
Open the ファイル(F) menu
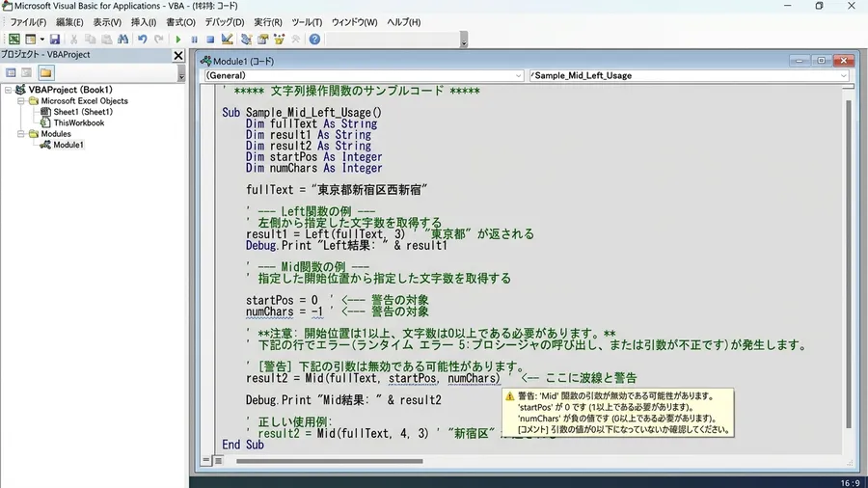28,22
